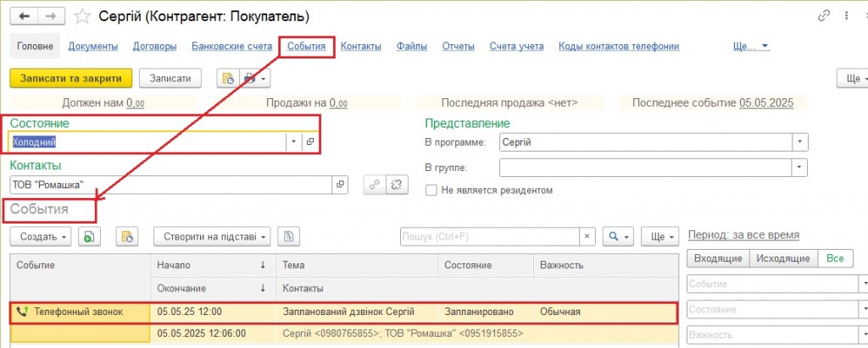
Task: Open the 'В программе' dropdown
Action: (798, 142)
